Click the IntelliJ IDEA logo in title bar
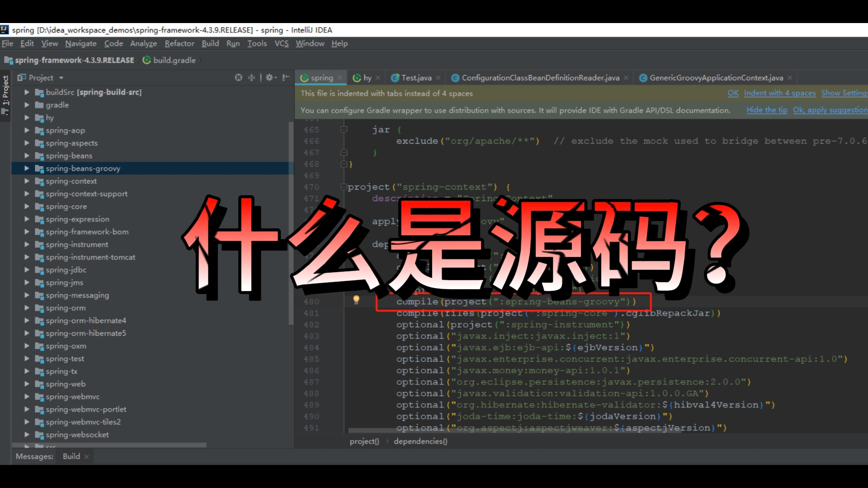This screenshot has width=868, height=488. coord(5,30)
